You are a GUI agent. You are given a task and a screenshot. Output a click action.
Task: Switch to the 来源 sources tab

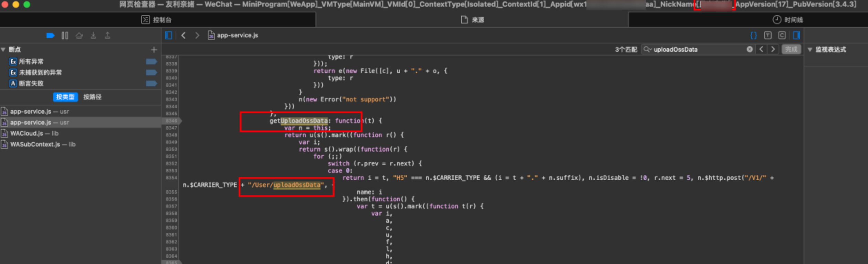[472, 20]
